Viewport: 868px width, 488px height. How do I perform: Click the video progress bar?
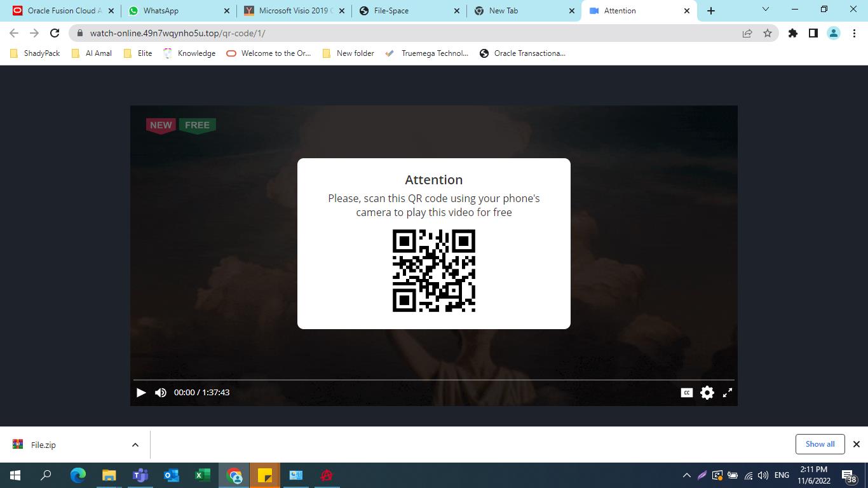pos(433,380)
